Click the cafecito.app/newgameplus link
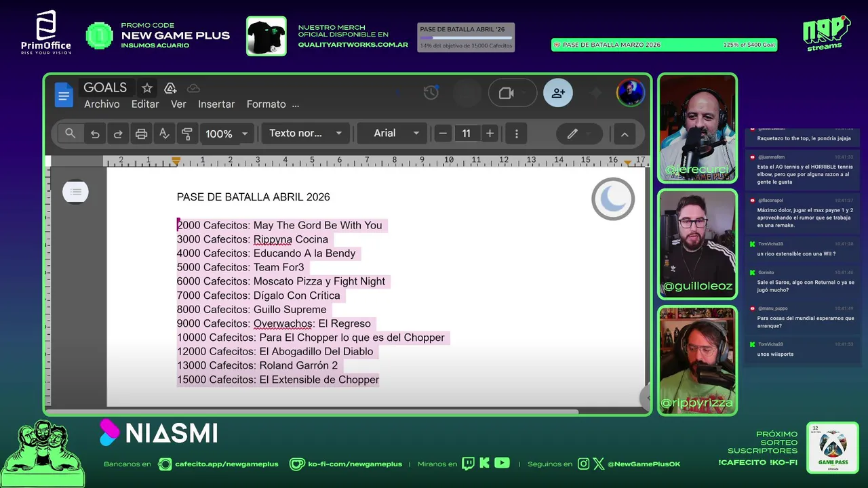Image resolution: width=868 pixels, height=488 pixels. 226,464
